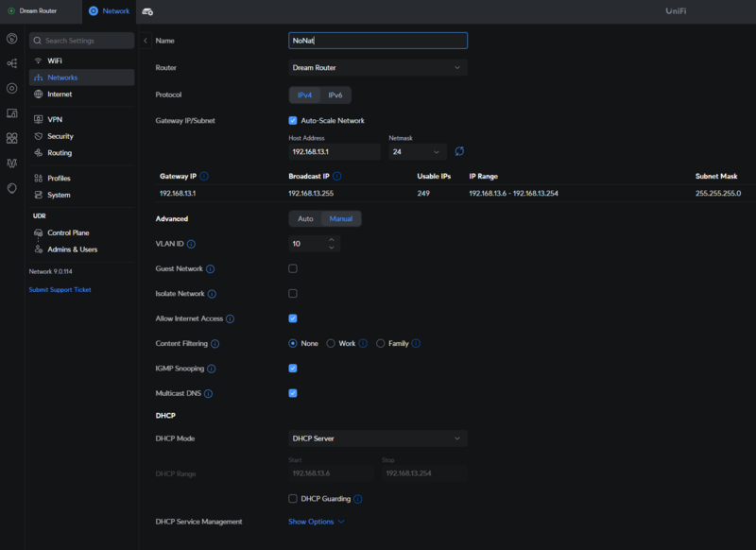Open the Router dropdown showing Dream Router
The image size is (756, 550).
pos(377,67)
